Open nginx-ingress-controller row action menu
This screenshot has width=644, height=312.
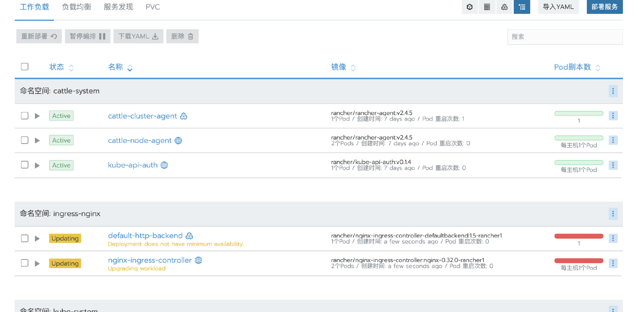(x=613, y=263)
